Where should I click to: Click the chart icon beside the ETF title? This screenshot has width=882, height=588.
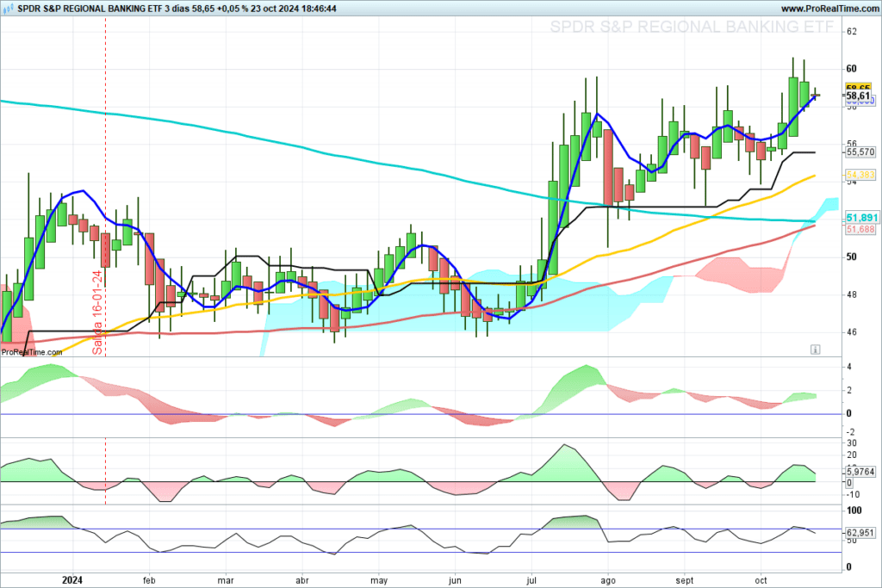(9, 9)
